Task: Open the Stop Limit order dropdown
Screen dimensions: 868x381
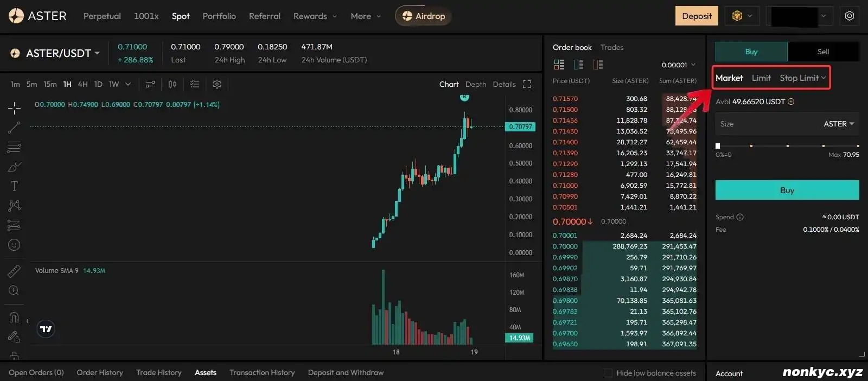Action: coord(802,78)
